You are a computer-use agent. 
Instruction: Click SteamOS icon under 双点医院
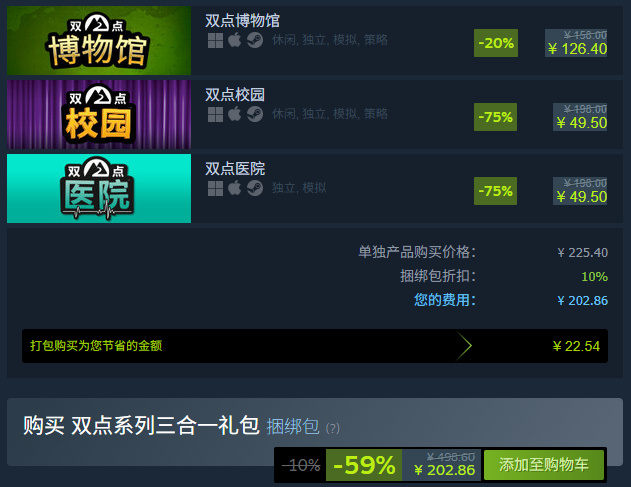[x=255, y=188]
